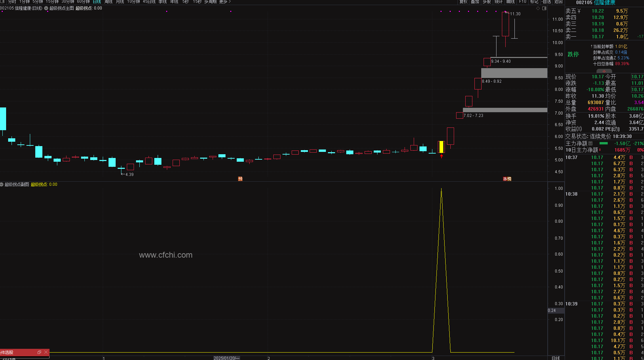Click the 量比 value 3.54
644x360 pixels.
click(x=639, y=102)
